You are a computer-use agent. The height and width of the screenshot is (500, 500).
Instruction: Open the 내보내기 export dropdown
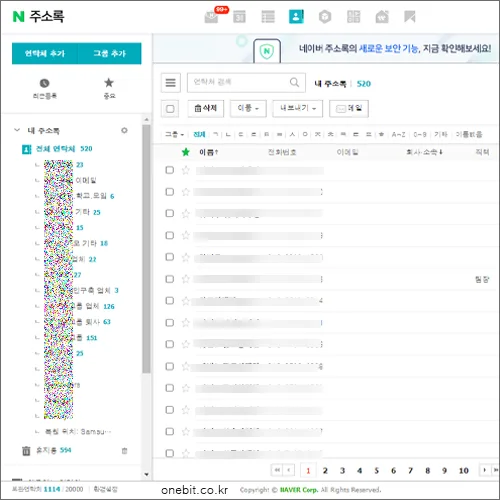pos(297,108)
